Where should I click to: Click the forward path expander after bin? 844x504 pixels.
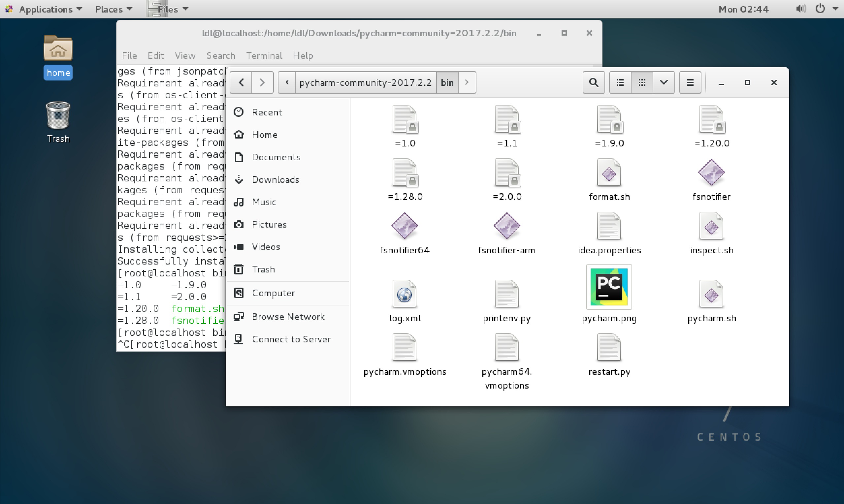467,82
